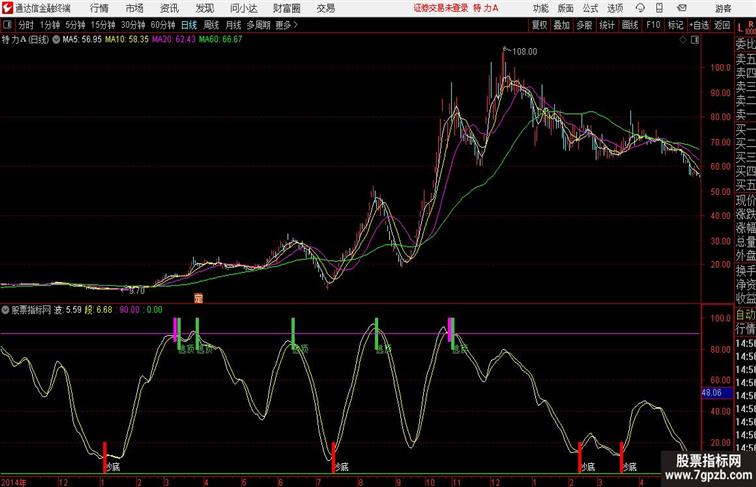This screenshot has width=756, height=487.
Task: Open the 版面 menu
Action: point(566,8)
